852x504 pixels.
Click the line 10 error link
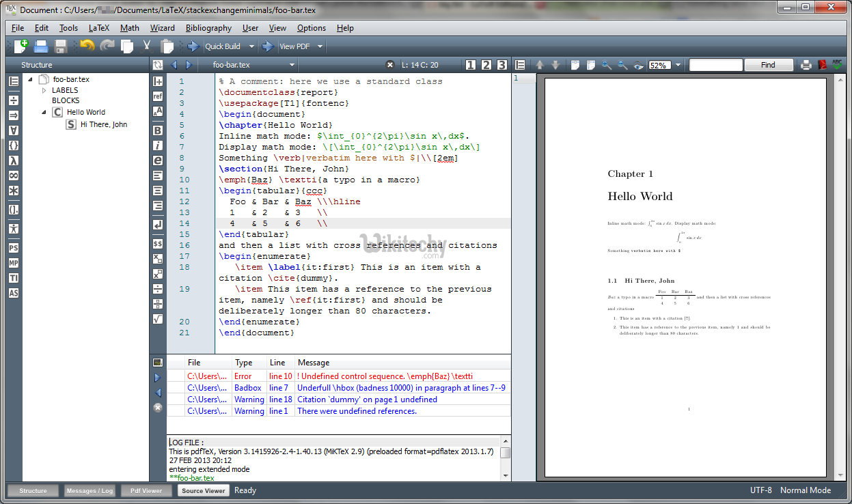pos(280,376)
